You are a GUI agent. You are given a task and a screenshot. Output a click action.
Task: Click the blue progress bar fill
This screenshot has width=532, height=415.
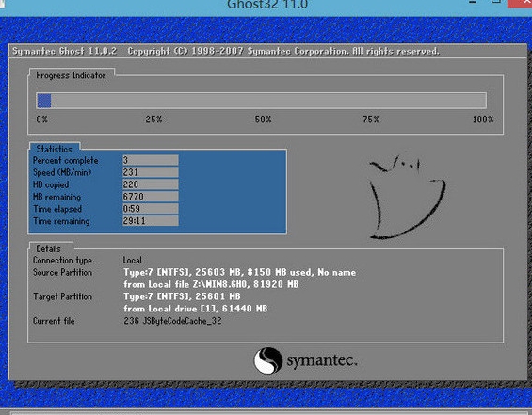(x=43, y=101)
